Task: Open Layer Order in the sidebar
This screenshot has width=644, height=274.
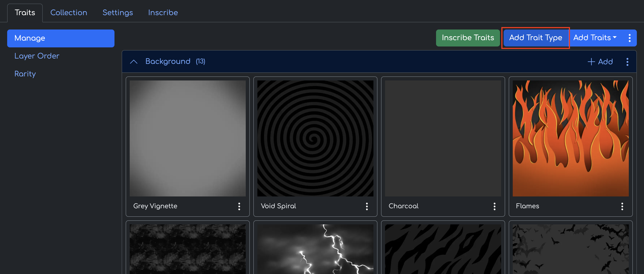Action: click(x=37, y=56)
